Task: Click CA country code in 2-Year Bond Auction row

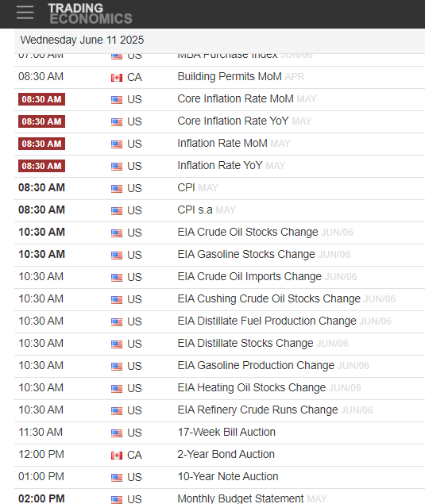Action: tap(134, 455)
